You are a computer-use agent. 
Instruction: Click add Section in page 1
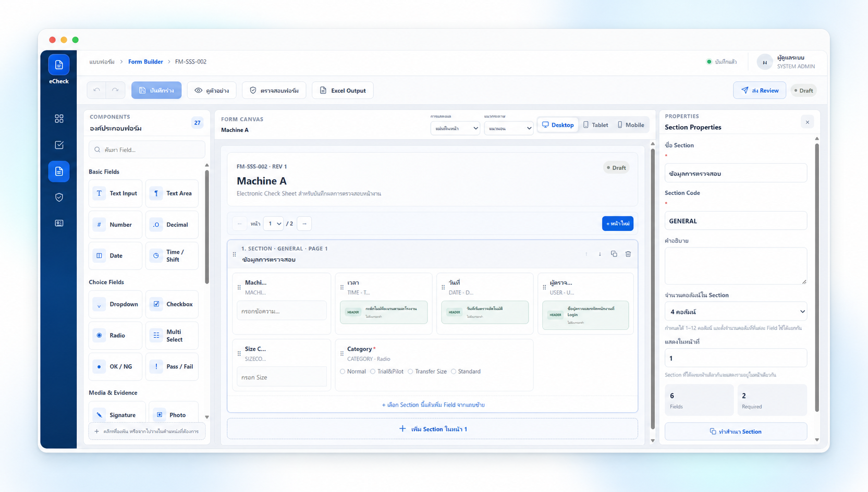432,429
